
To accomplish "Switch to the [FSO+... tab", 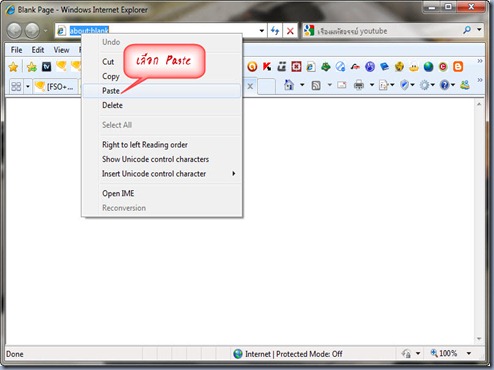I will 55,87.
